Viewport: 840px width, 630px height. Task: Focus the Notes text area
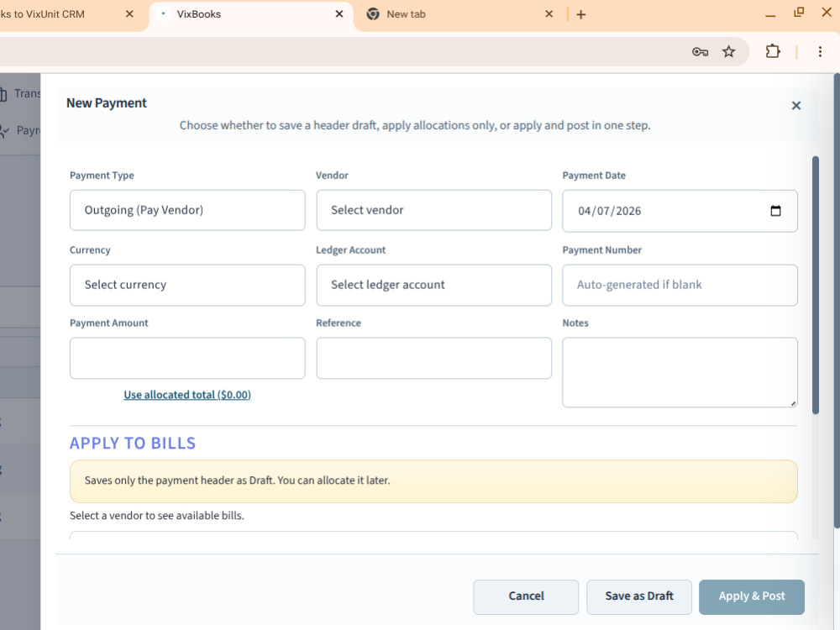(680, 372)
